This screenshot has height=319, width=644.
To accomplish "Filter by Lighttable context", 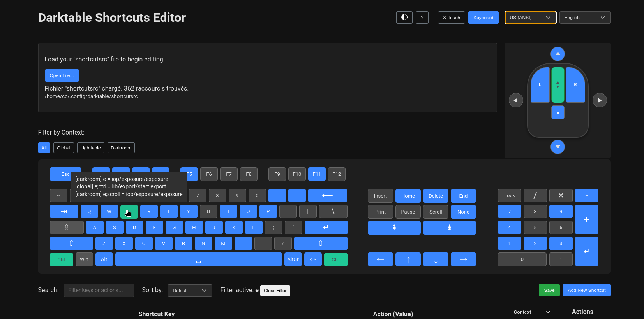I will point(90,148).
